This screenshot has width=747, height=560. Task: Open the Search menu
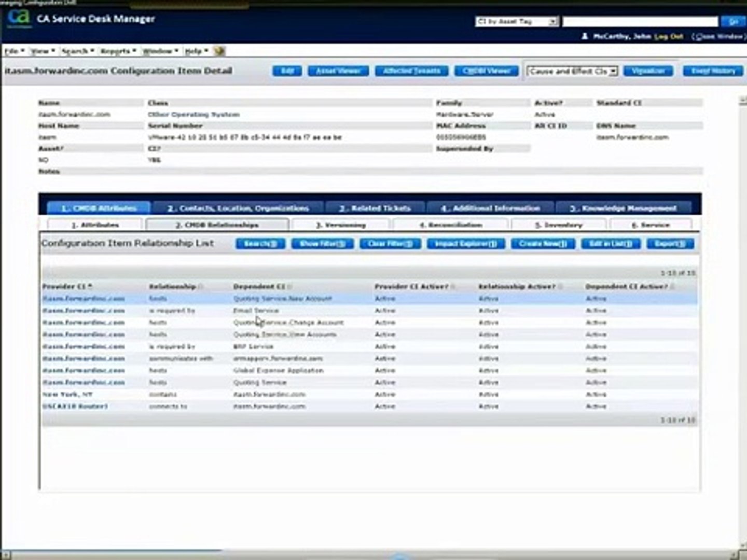pyautogui.click(x=77, y=51)
